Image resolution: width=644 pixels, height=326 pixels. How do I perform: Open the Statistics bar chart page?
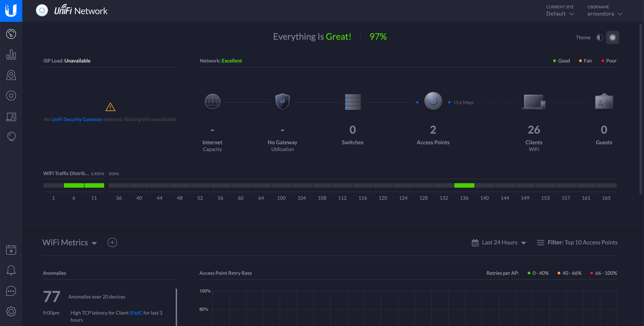point(11,54)
